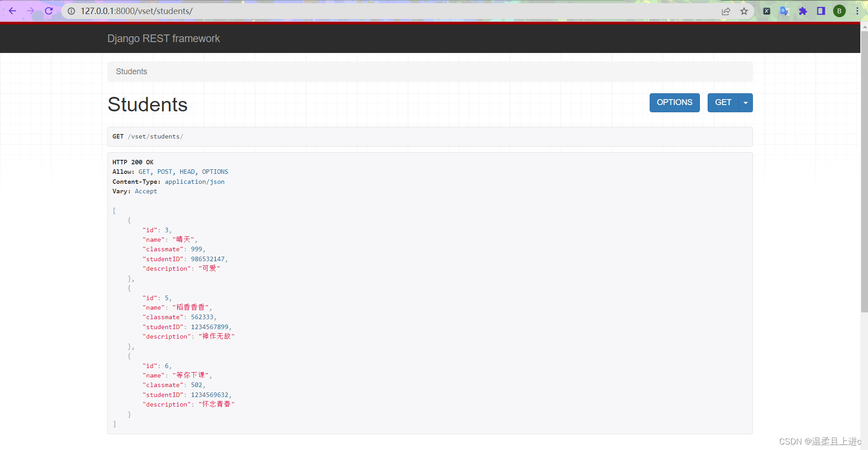The image size is (868, 450).
Task: Click classmate value 562333
Action: pyautogui.click(x=202, y=317)
